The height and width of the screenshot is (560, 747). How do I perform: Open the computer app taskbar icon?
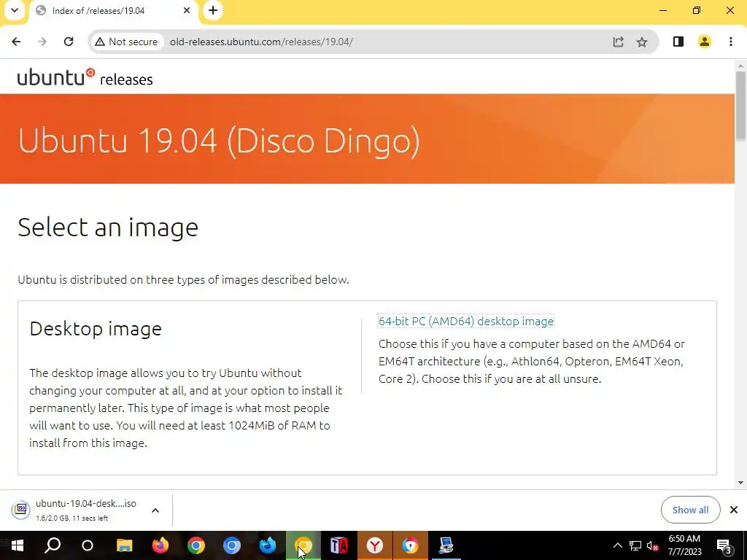[446, 545]
